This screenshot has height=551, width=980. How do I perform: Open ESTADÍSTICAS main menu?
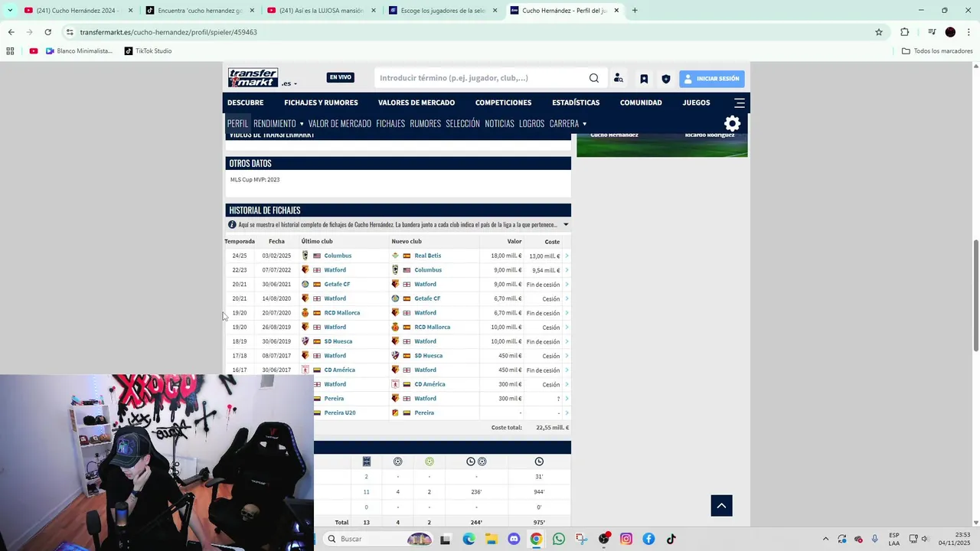pyautogui.click(x=576, y=103)
